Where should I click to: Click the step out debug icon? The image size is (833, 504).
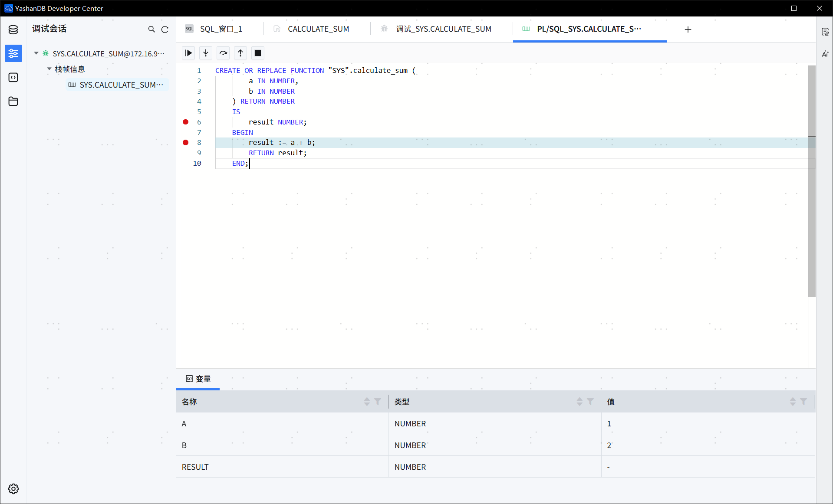240,53
